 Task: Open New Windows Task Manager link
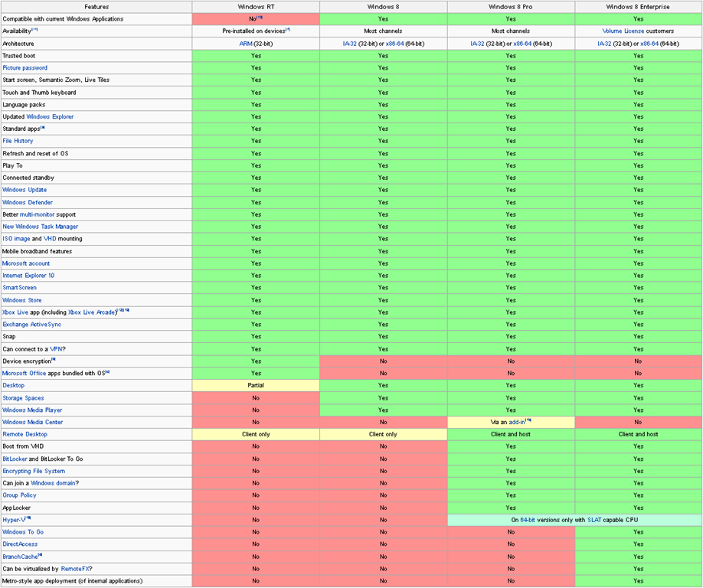(40, 227)
